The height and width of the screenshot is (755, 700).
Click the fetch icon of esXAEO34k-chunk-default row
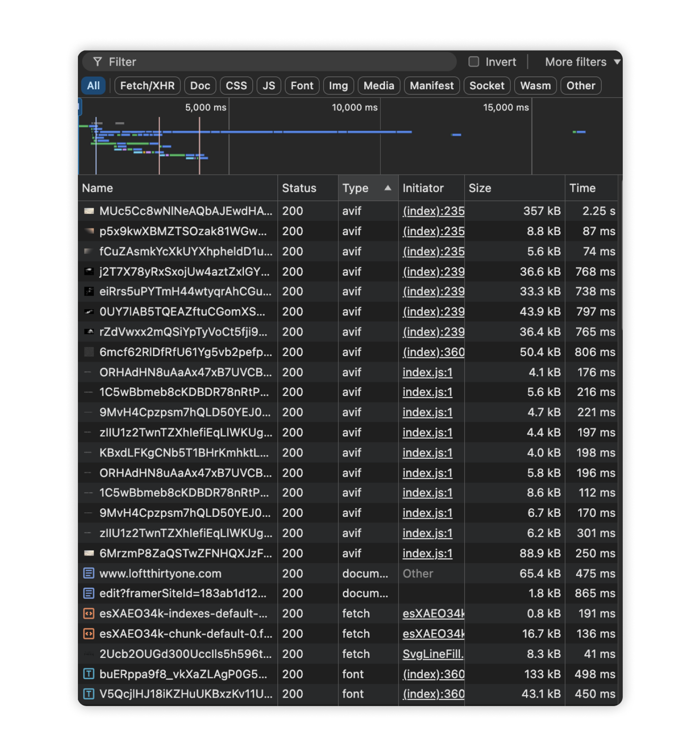(89, 633)
